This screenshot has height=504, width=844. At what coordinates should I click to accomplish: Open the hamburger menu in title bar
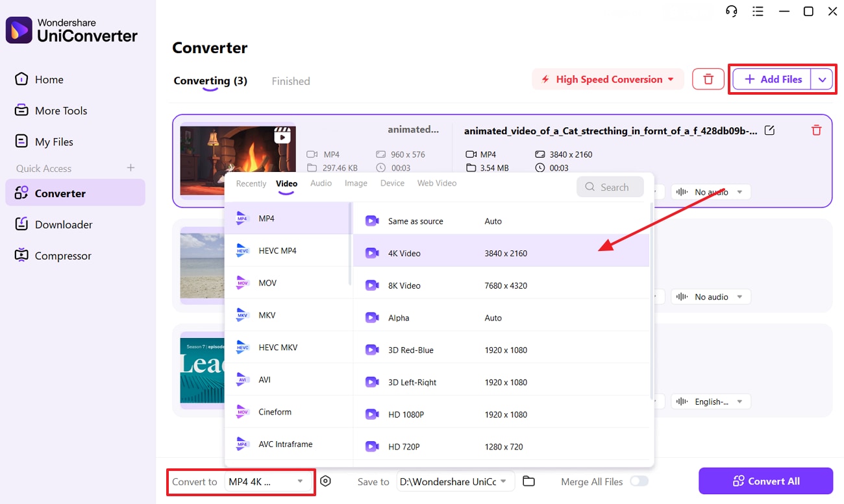pos(758,11)
